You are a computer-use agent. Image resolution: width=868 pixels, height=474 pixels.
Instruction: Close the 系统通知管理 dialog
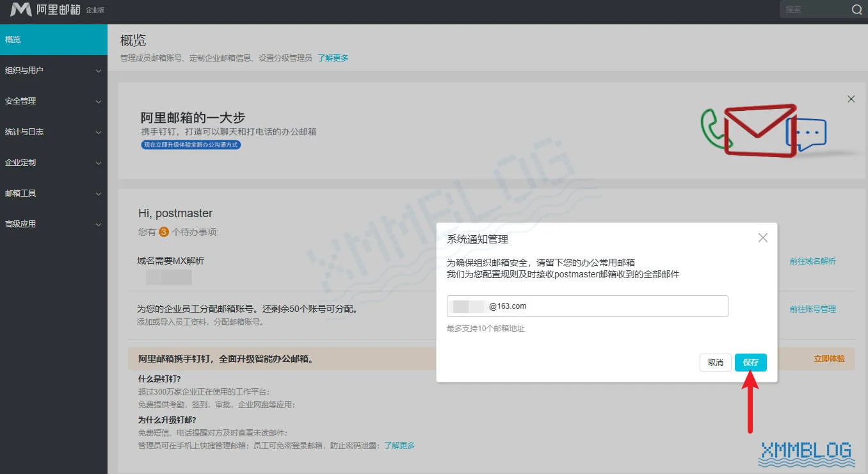pyautogui.click(x=762, y=237)
